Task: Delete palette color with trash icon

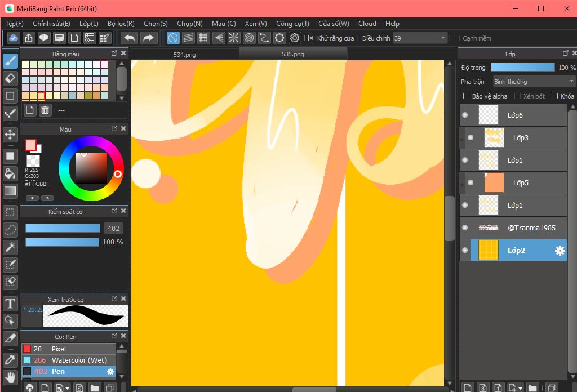Action: coord(45,110)
